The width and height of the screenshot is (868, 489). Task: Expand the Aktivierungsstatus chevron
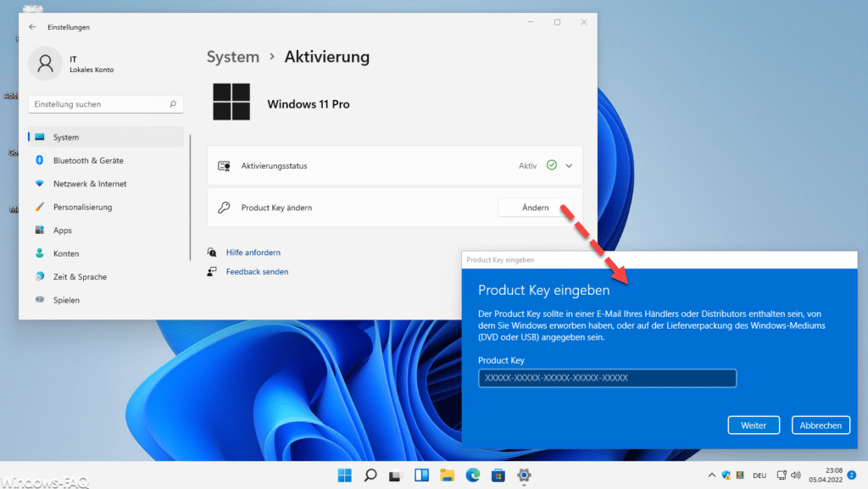[569, 165]
